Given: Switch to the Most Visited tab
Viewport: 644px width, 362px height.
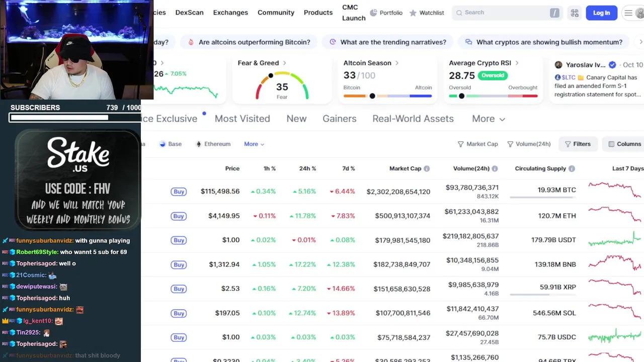Looking at the screenshot, I should pyautogui.click(x=242, y=119).
